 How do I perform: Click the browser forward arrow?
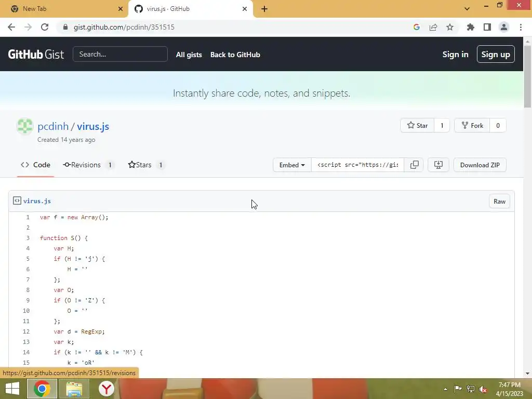pos(28,27)
